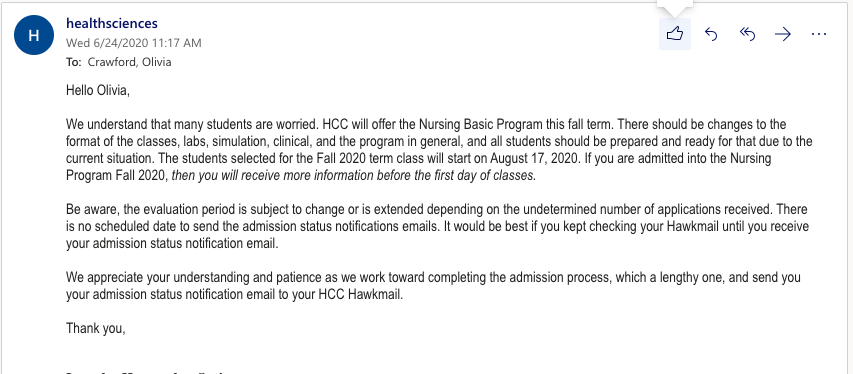Click the paragraph beginning 'Be aware, the evaluation'
Viewport: 853px width, 374px height.
click(437, 226)
